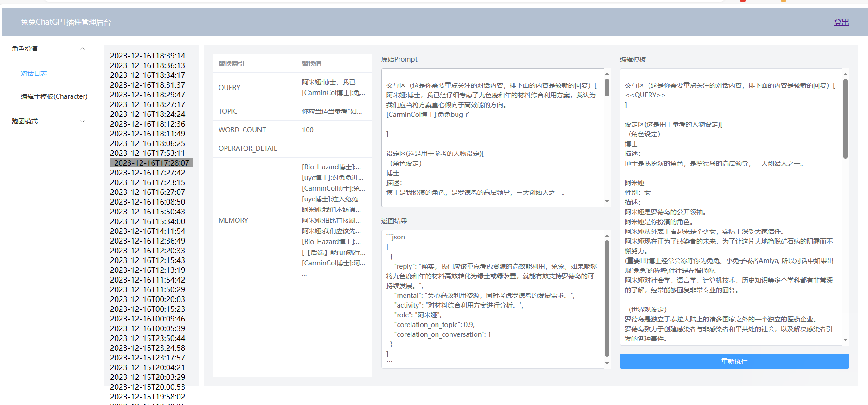Screen dimensions: 868x405
Task: Select log entry 2023-12-16T00:05:39
Action: click(x=148, y=328)
